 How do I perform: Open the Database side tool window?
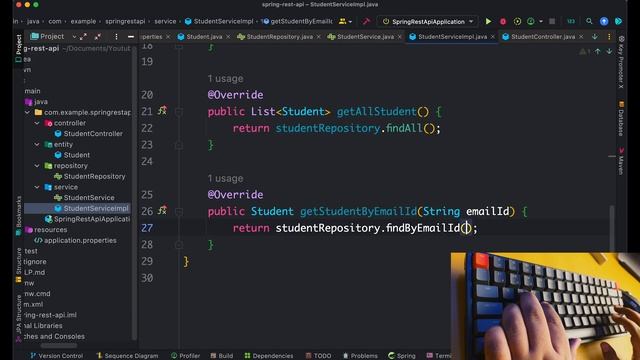pyautogui.click(x=621, y=119)
